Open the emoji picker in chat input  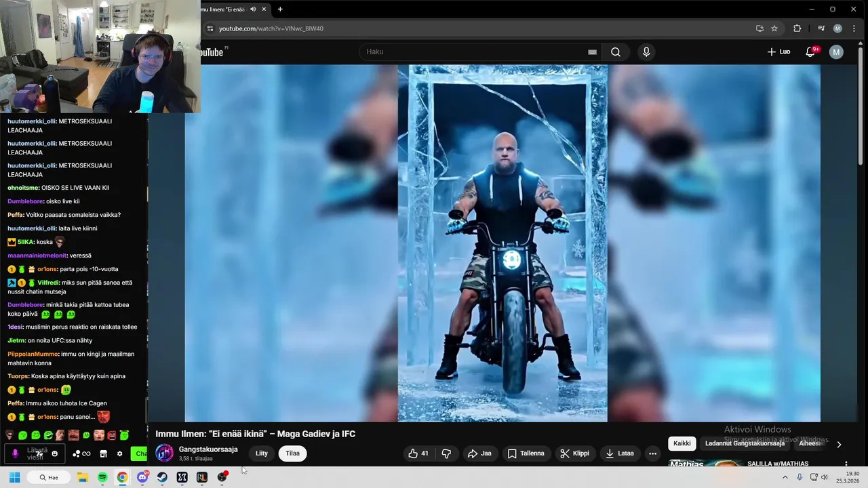pyautogui.click(x=55, y=453)
